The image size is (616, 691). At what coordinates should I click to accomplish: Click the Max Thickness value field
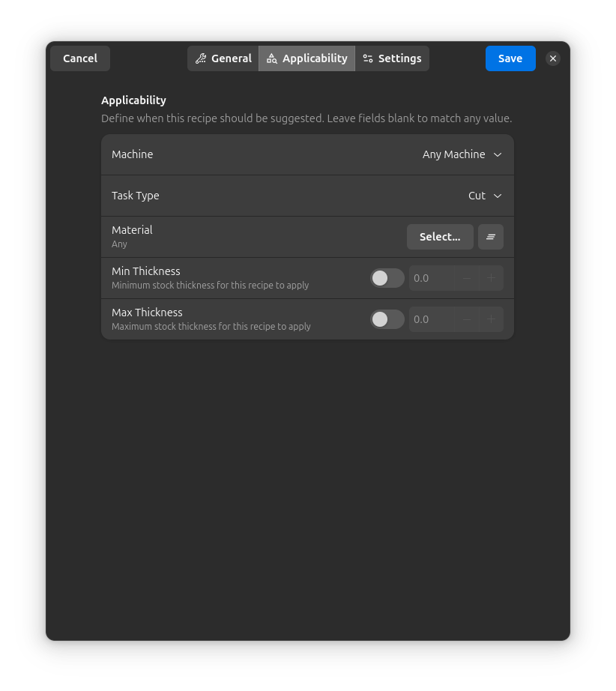coord(431,319)
